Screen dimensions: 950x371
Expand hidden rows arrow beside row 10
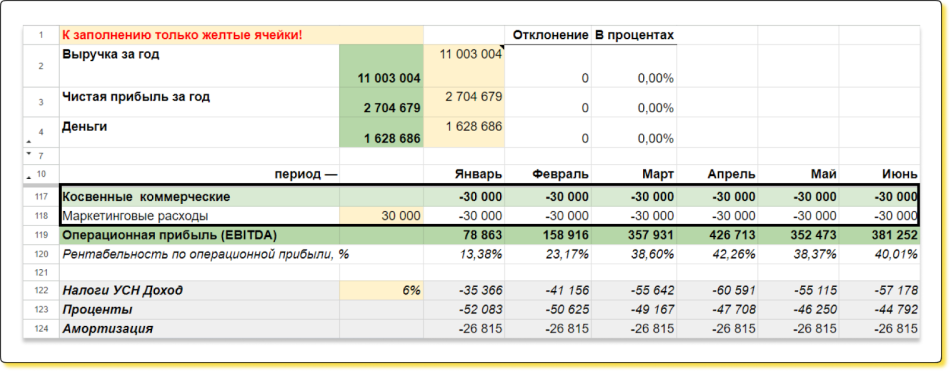click(x=28, y=176)
